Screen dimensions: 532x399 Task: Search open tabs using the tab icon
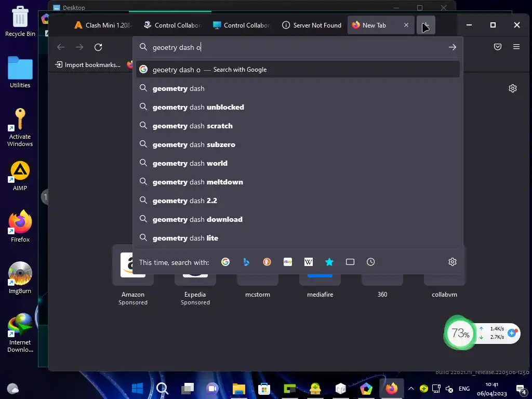point(350,262)
